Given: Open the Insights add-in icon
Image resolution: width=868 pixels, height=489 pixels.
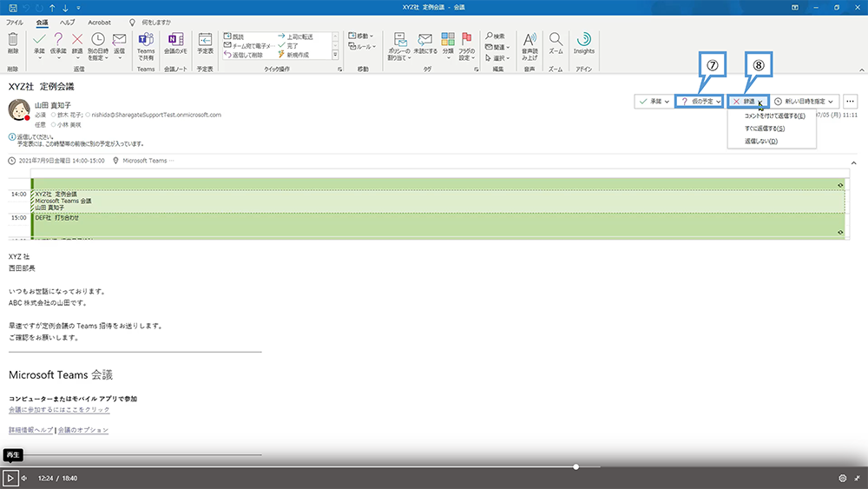Looking at the screenshot, I should 583,39.
